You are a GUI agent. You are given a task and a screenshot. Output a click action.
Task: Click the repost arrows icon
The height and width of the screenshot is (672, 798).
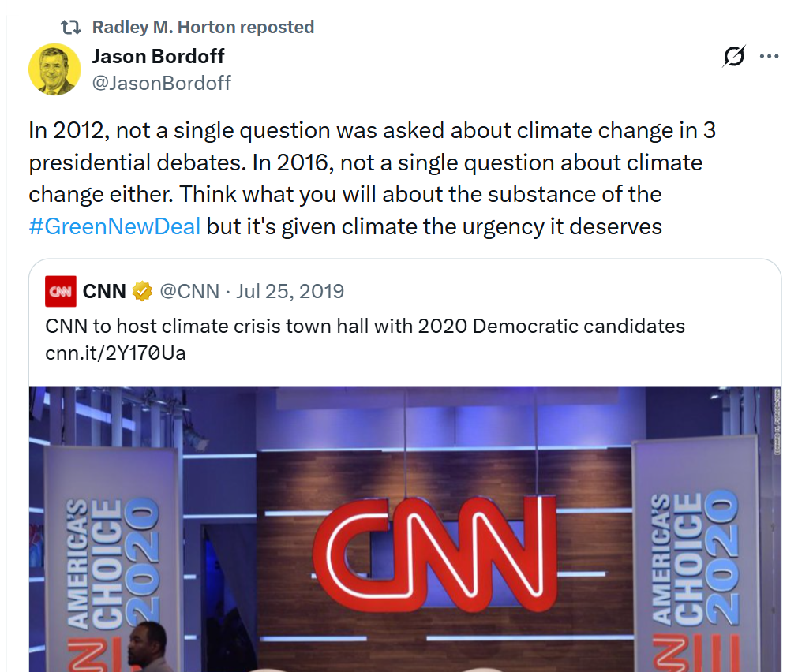pyautogui.click(x=71, y=27)
